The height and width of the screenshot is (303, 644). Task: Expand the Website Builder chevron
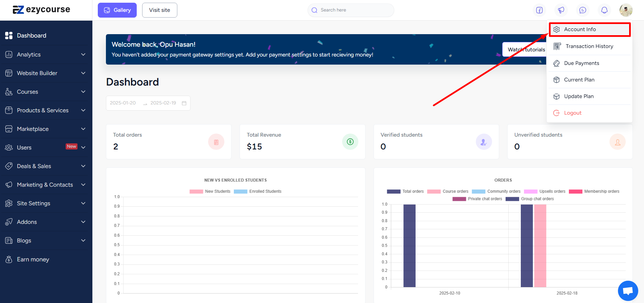[x=83, y=73]
